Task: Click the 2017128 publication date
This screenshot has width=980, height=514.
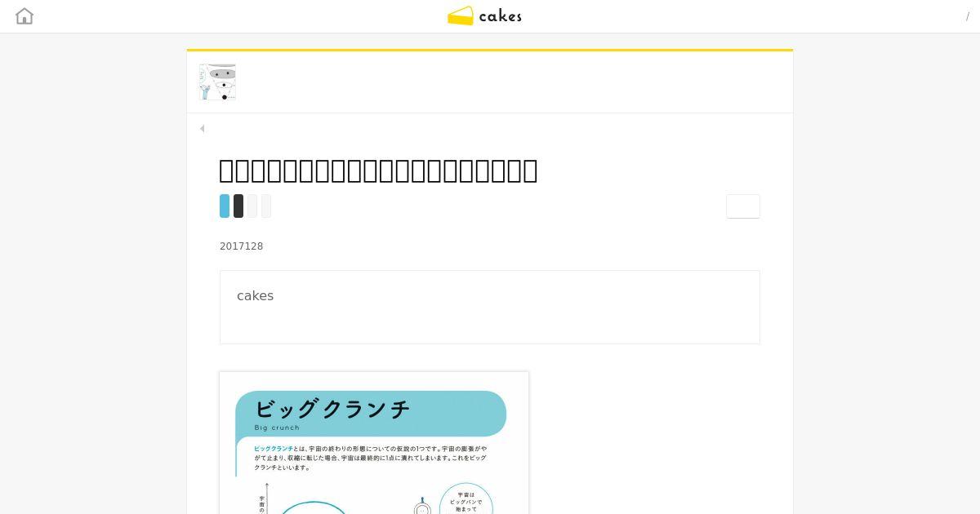Action: (x=242, y=246)
